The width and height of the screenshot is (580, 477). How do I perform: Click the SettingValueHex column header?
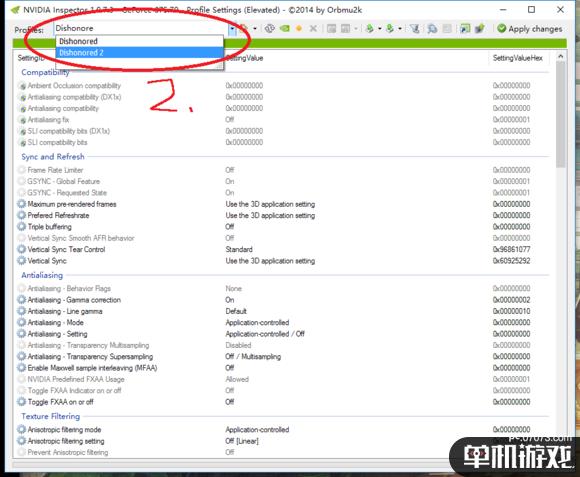[517, 58]
